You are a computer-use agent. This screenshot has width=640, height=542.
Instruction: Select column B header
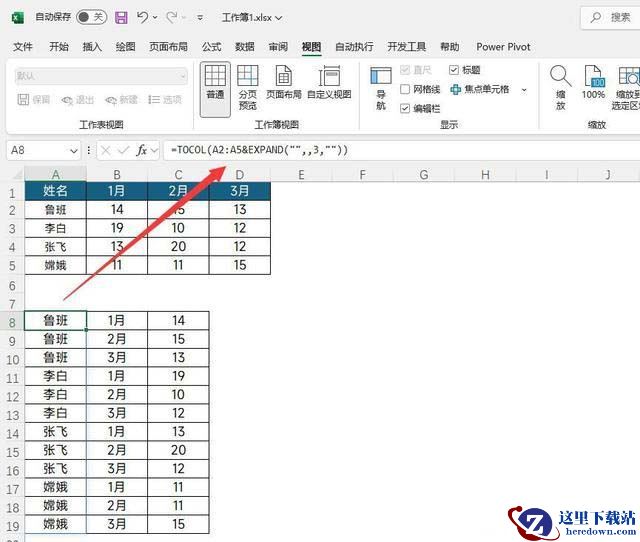pos(117,175)
